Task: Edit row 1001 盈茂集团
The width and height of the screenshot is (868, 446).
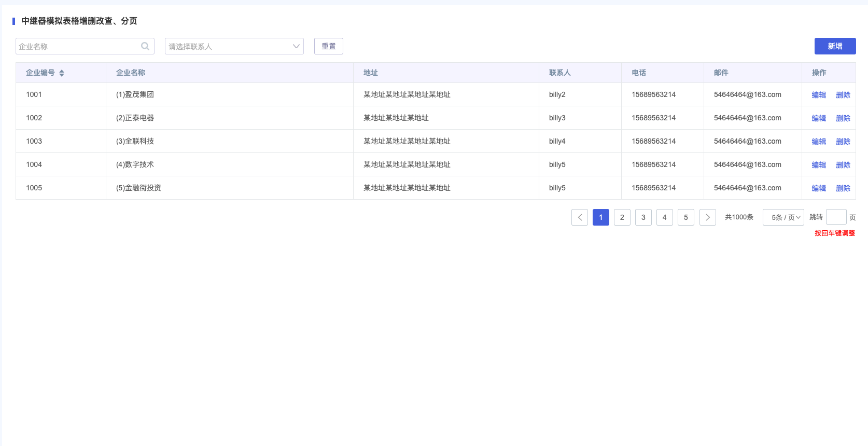Action: (x=819, y=95)
